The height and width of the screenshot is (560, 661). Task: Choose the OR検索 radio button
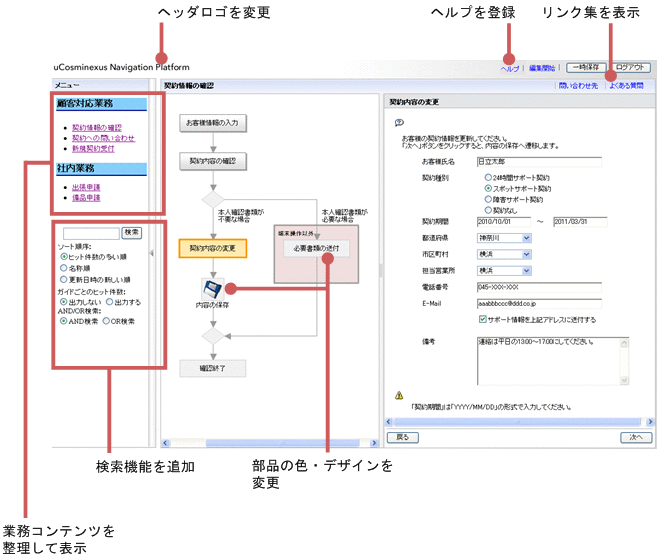coord(106,321)
